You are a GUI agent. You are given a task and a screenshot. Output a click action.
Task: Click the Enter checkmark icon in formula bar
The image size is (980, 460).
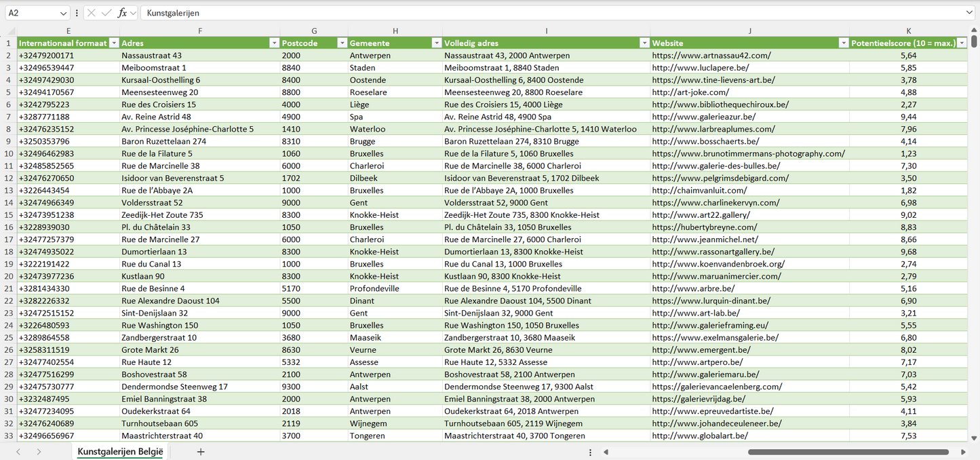point(106,13)
